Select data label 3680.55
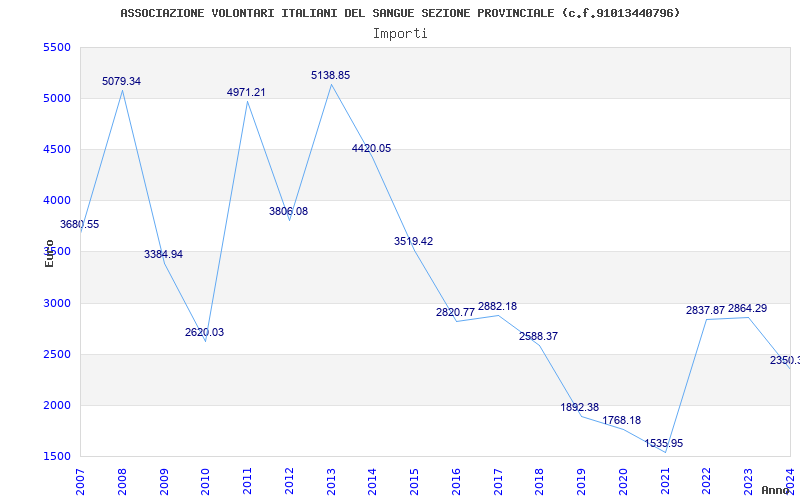The height and width of the screenshot is (500, 800). tap(80, 224)
